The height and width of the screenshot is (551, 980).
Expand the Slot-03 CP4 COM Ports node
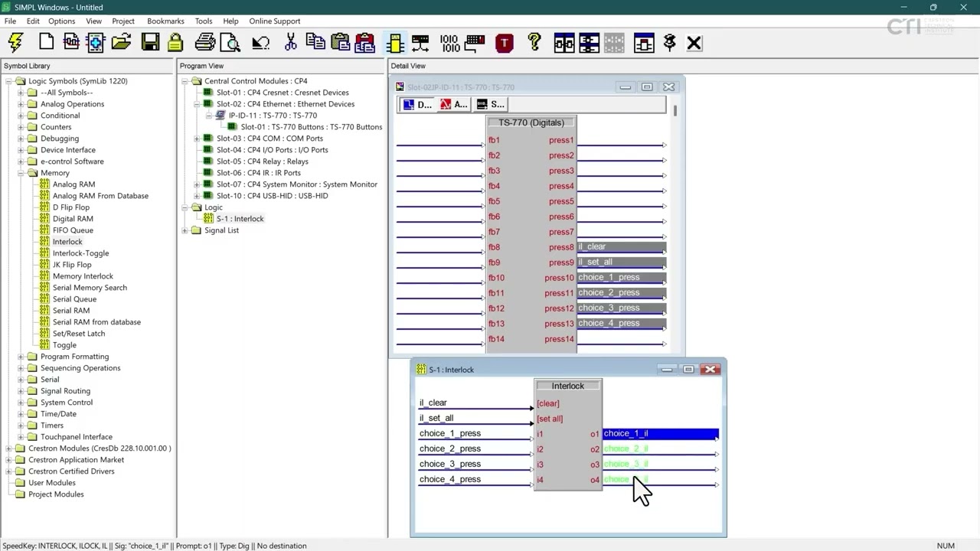coord(197,139)
